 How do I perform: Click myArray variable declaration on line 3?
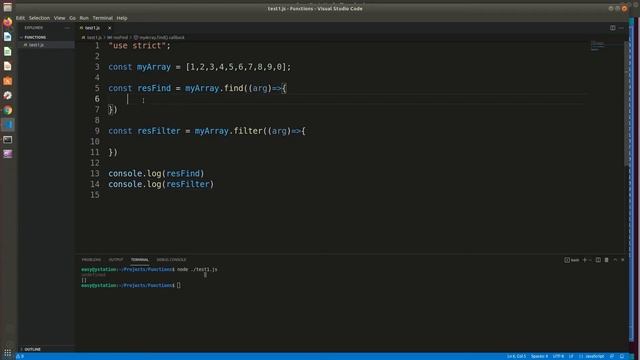tap(154, 67)
